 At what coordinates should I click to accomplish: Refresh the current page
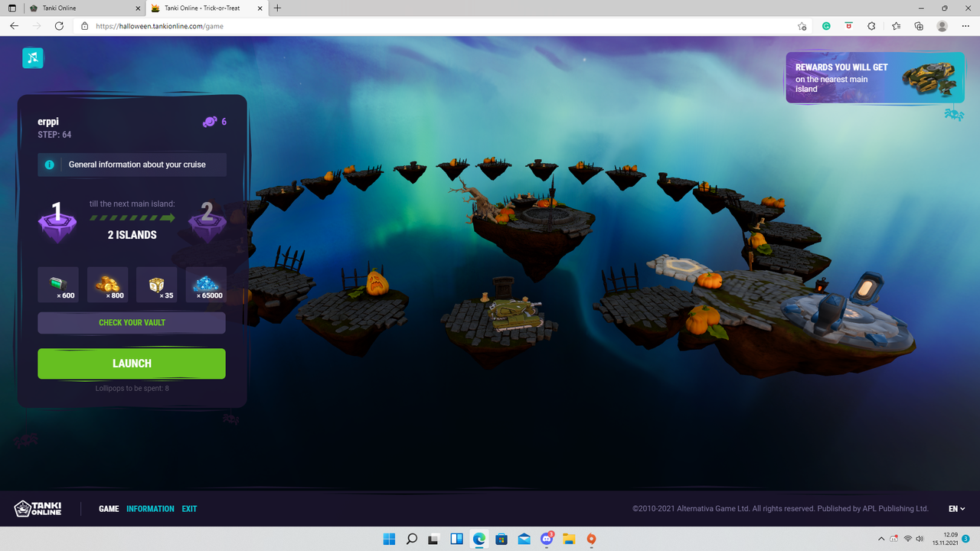pyautogui.click(x=59, y=26)
